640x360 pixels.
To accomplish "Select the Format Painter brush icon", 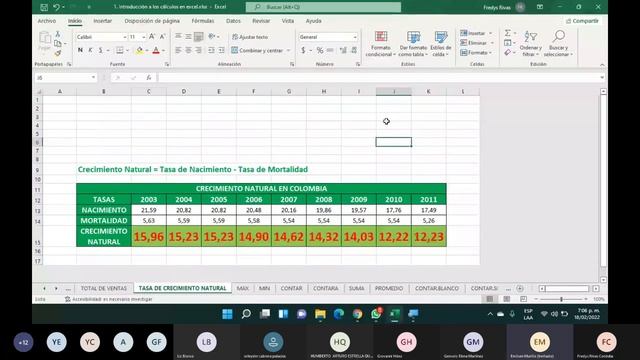I will coord(58,53).
